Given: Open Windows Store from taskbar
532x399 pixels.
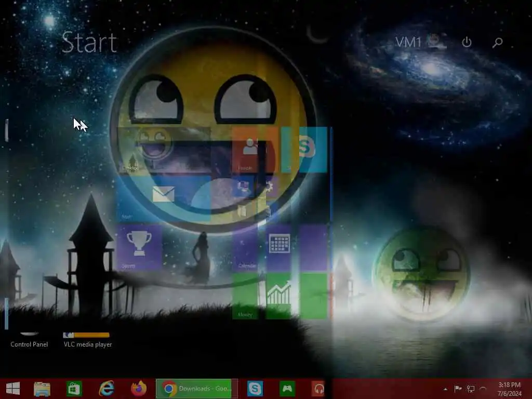Looking at the screenshot, I should click(74, 389).
